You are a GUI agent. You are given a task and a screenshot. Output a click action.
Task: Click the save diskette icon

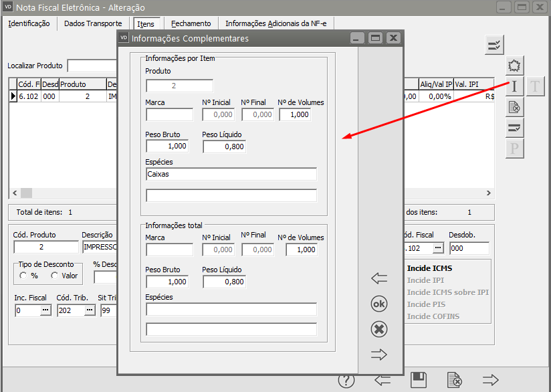tap(419, 380)
